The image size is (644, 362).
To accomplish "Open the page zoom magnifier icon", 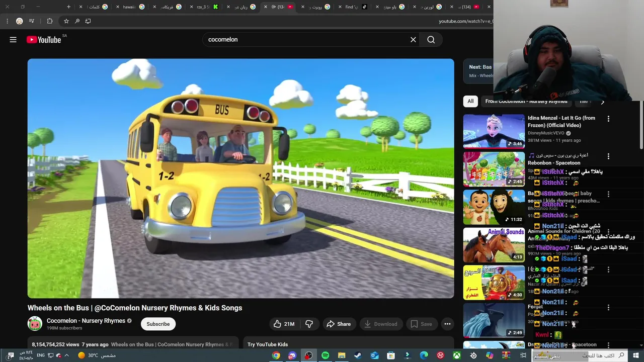I will click(77, 21).
